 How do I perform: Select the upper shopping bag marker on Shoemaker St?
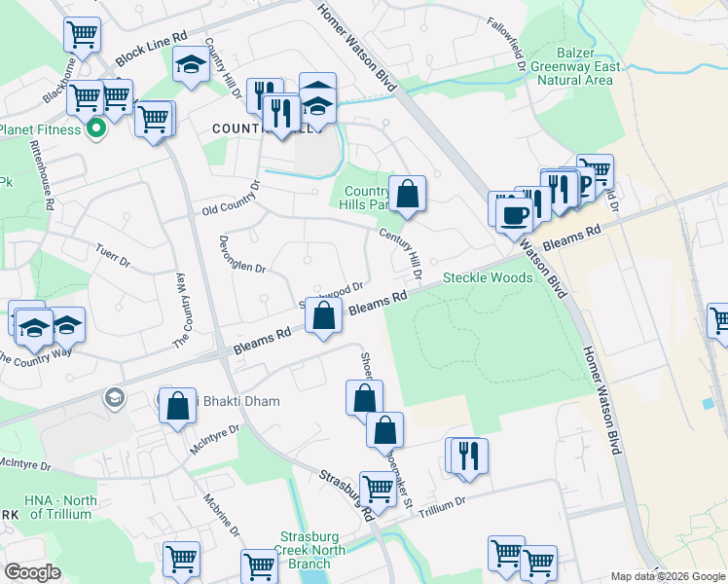tap(364, 400)
